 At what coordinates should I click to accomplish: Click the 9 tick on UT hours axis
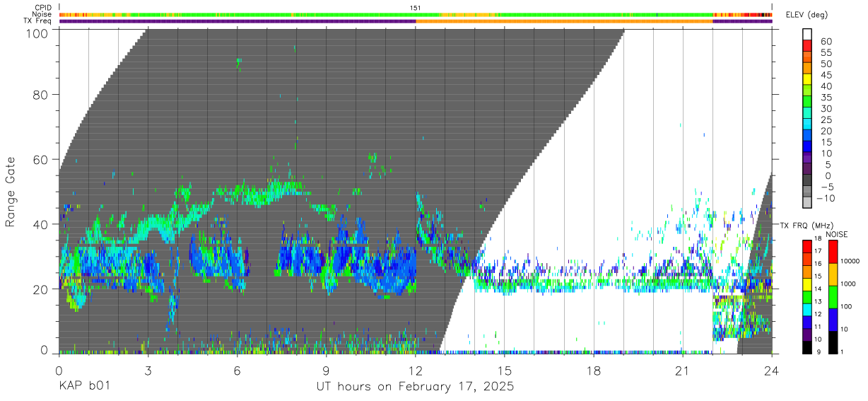pyautogui.click(x=327, y=371)
